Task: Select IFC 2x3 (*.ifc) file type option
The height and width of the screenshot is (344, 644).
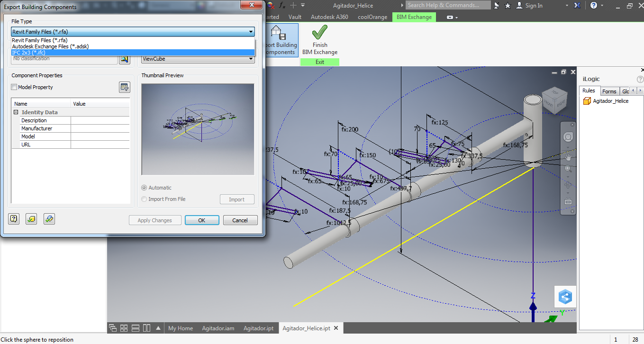Action: [133, 53]
